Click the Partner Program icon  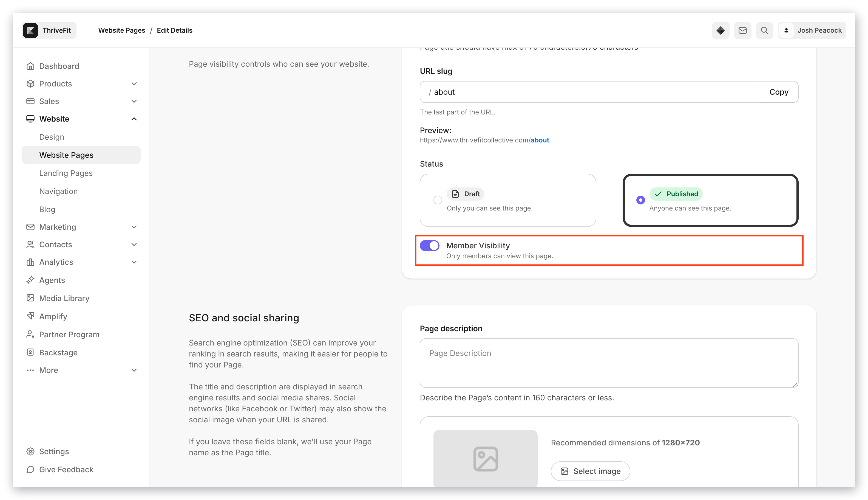point(30,334)
